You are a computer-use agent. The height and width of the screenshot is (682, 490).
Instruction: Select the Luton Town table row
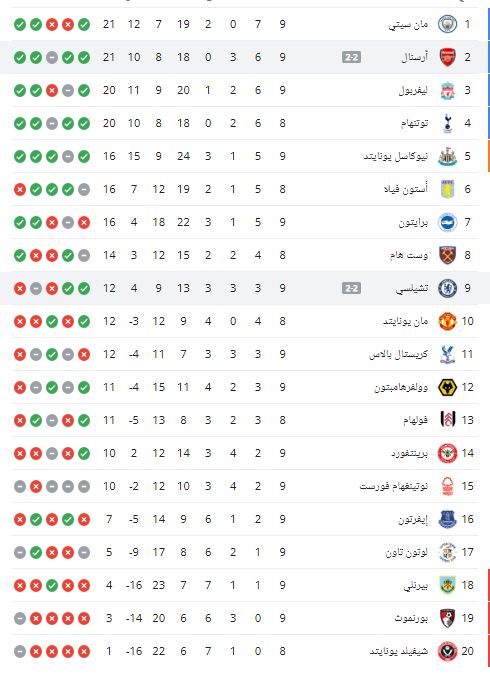[x=245, y=552]
